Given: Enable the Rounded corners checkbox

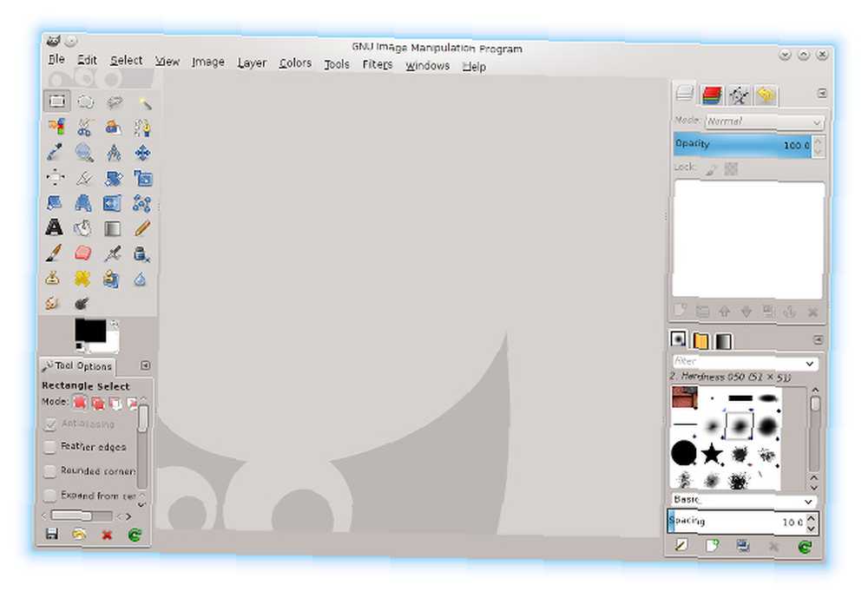Looking at the screenshot, I should click(x=49, y=470).
